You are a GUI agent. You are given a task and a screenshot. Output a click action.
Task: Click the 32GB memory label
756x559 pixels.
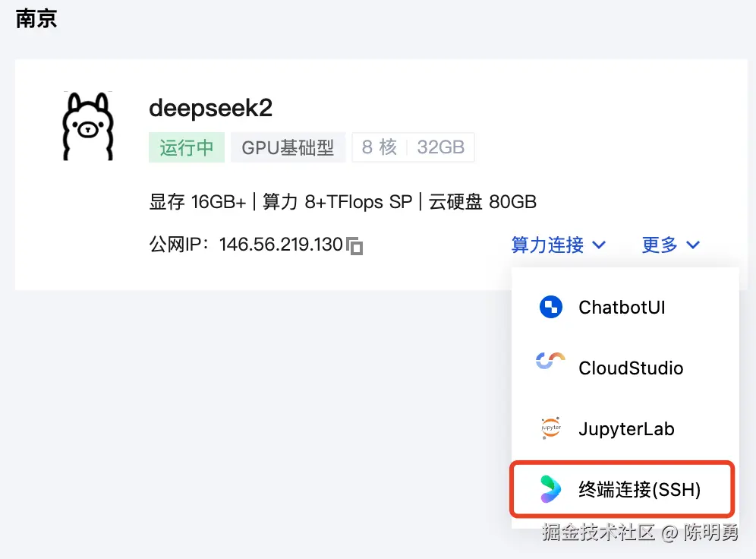pos(441,147)
